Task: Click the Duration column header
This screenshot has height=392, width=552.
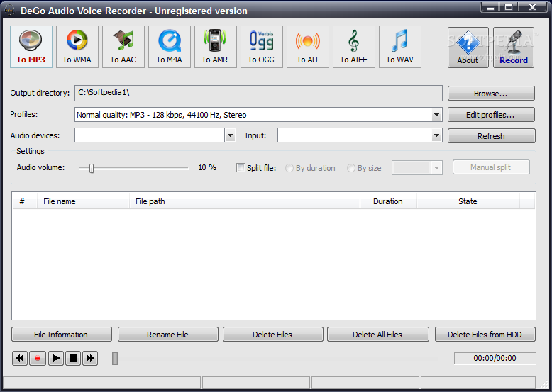Action: tap(388, 201)
